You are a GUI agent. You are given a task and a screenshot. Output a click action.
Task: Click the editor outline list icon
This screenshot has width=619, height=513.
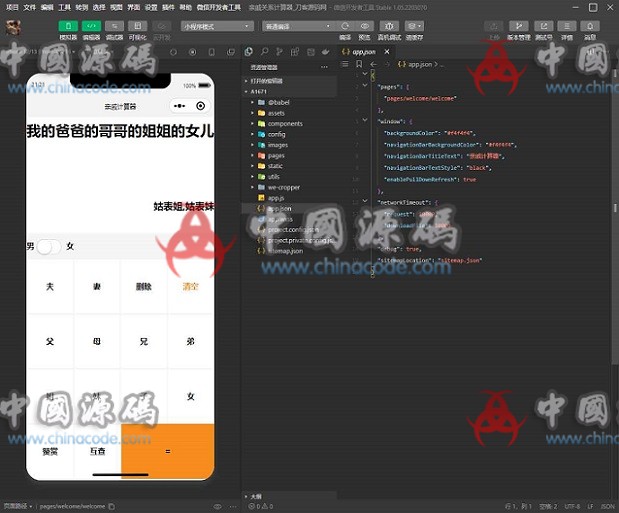coord(345,64)
